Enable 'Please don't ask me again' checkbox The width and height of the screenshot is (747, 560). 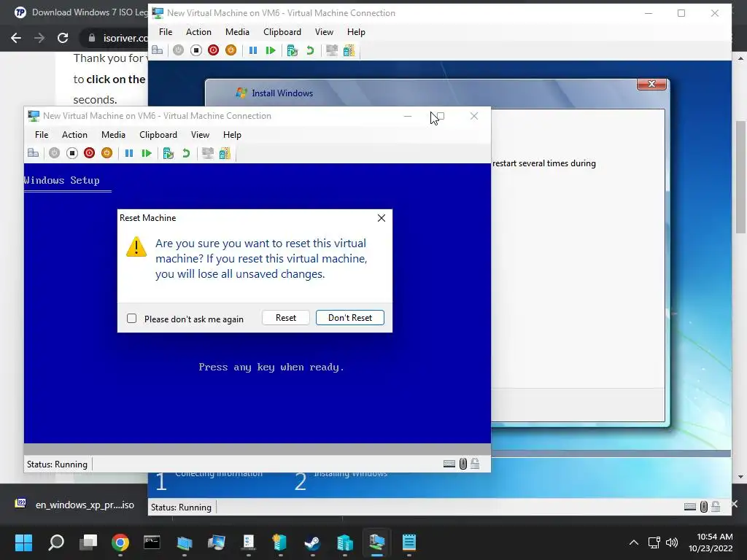pos(132,318)
